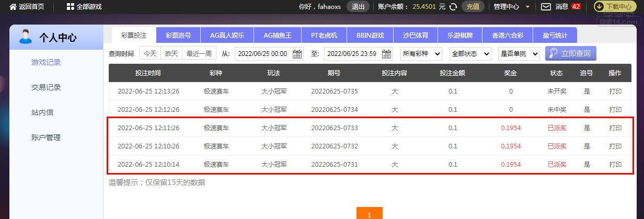Open calendar picker for end date

(x=387, y=54)
